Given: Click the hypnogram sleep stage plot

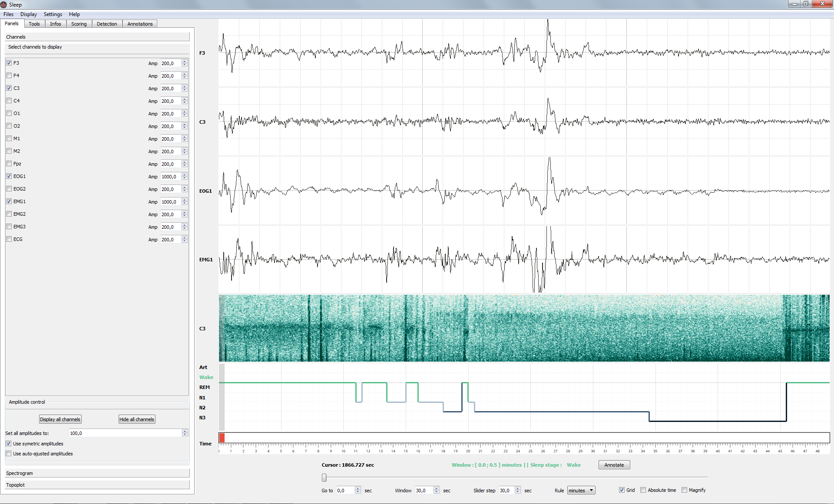Looking at the screenshot, I should pyautogui.click(x=524, y=397).
